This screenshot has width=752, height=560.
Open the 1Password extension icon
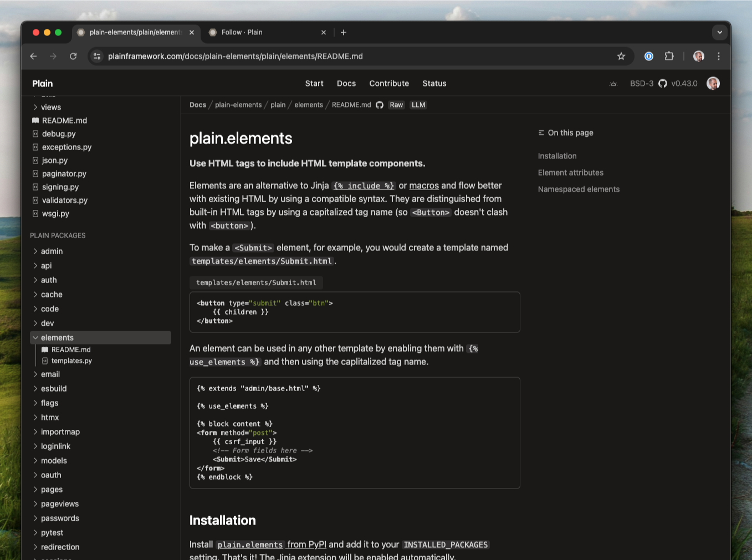click(x=649, y=56)
